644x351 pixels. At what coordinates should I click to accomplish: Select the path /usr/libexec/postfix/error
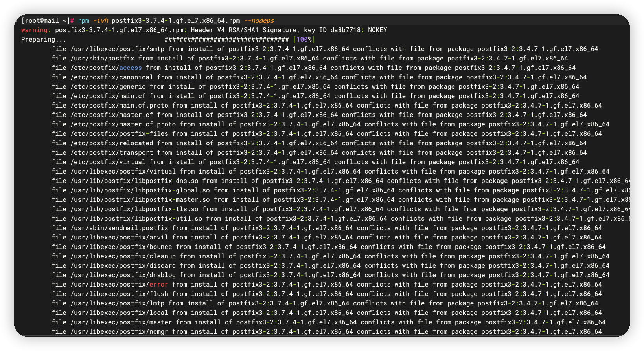point(120,284)
